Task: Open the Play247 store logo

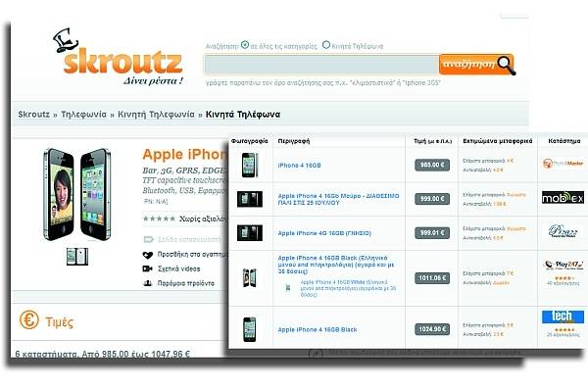Action: click(563, 266)
